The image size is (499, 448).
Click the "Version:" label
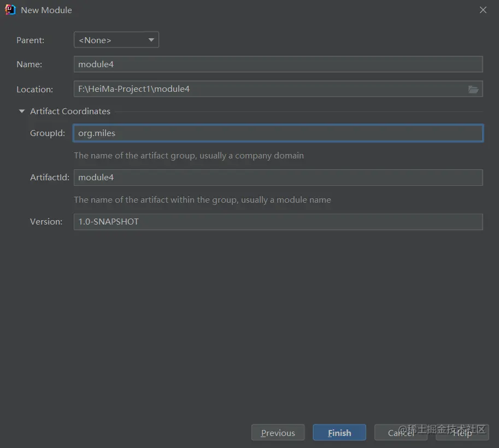[x=46, y=222]
